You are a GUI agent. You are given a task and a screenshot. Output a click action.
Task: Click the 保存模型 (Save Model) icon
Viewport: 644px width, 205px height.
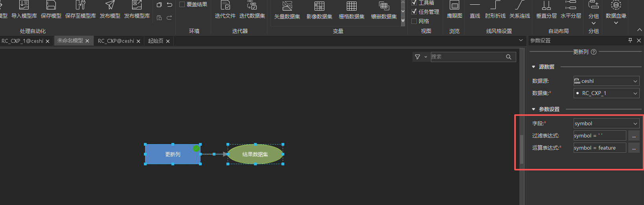coord(51,5)
